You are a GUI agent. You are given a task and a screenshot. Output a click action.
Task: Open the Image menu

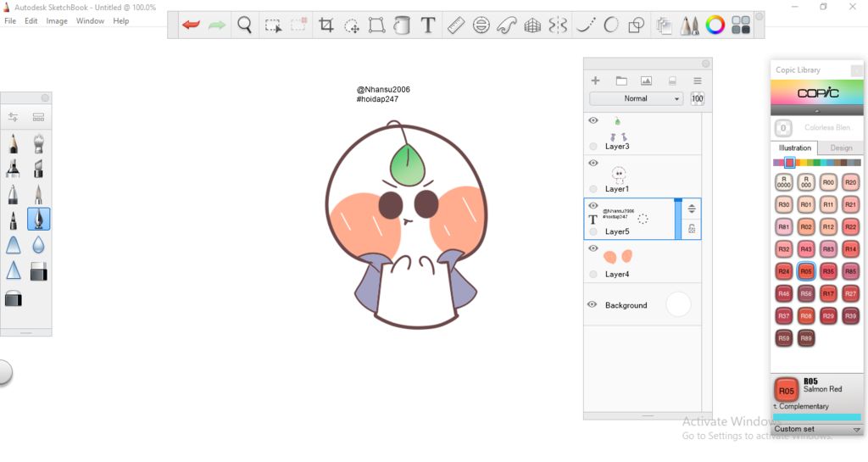point(57,21)
